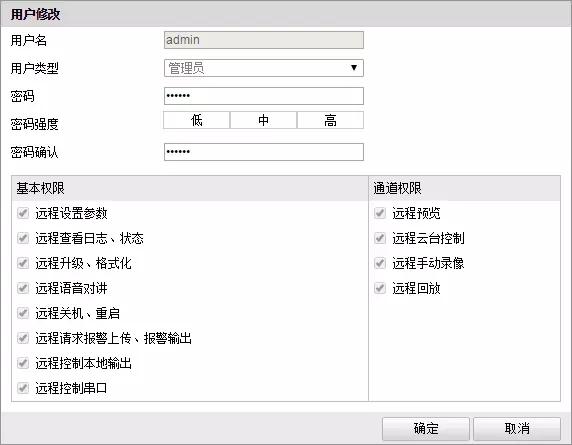This screenshot has height=445, width=572.
Task: Toggle 远程手动录像 checkbox
Action: (x=380, y=263)
